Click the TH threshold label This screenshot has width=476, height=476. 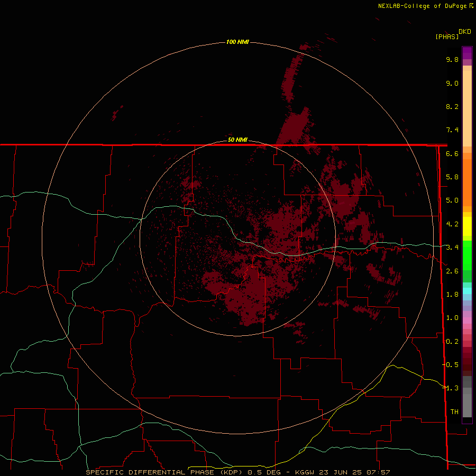coord(454,412)
